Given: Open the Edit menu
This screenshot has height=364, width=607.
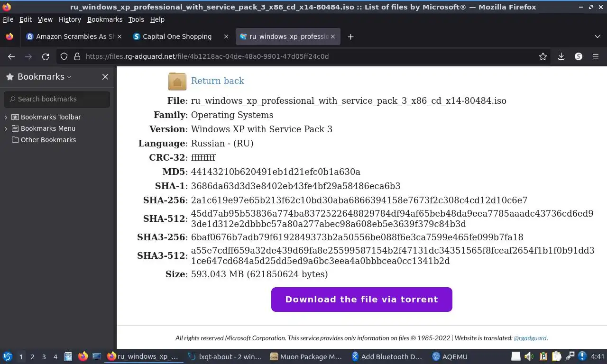Looking at the screenshot, I should point(26,19).
